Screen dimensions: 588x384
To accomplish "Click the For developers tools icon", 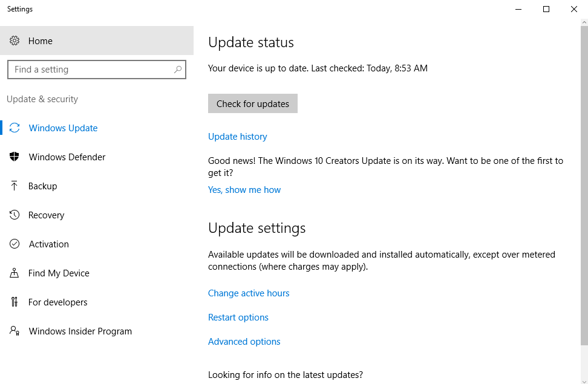I will [x=15, y=302].
